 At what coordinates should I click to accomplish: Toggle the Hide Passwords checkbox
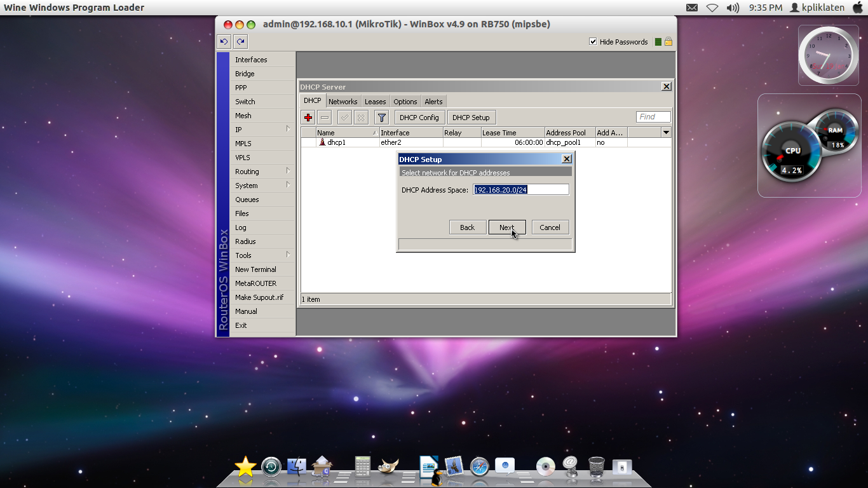click(x=593, y=42)
